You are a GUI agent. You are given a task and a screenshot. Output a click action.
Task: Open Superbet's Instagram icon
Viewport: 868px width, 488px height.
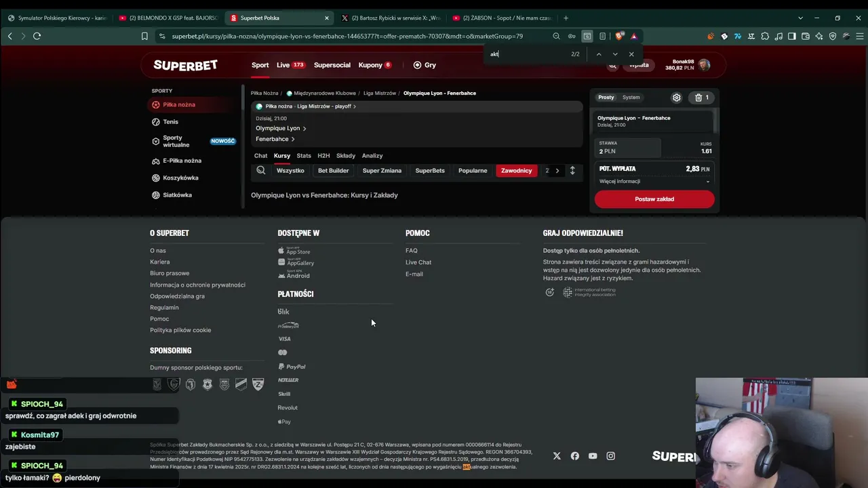coord(610,456)
